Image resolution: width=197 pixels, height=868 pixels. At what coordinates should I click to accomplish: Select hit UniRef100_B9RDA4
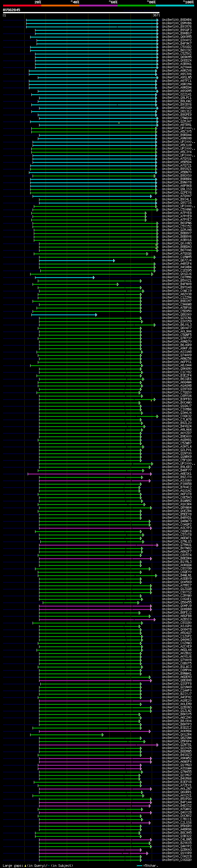pos(176,135)
